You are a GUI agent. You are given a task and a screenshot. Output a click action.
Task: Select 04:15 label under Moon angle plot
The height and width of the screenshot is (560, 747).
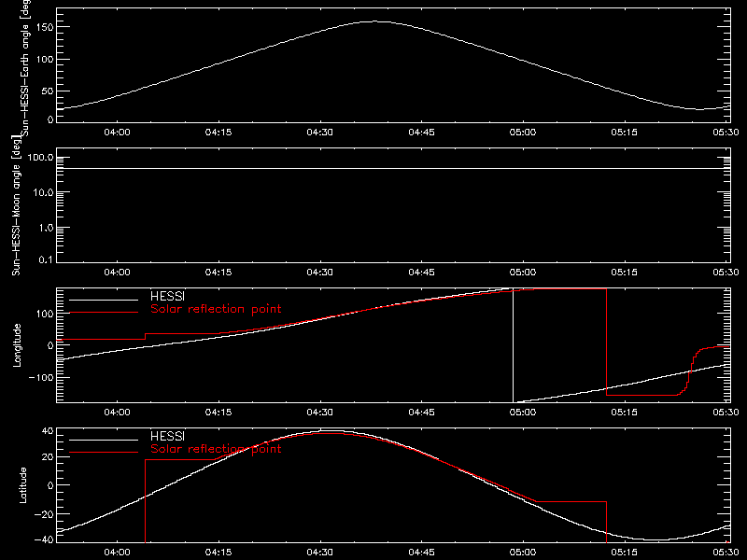pyautogui.click(x=218, y=272)
